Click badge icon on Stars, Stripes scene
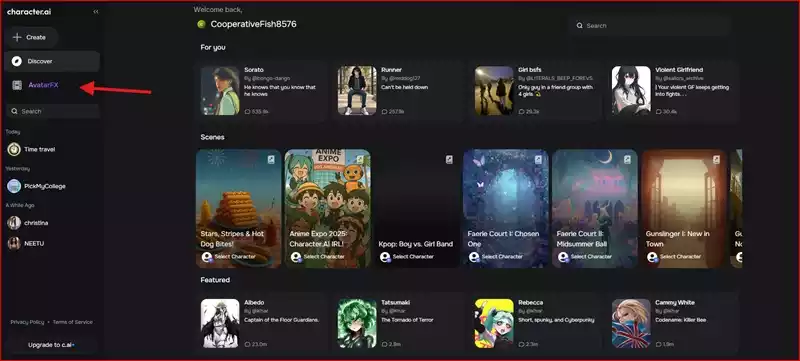 [271, 160]
